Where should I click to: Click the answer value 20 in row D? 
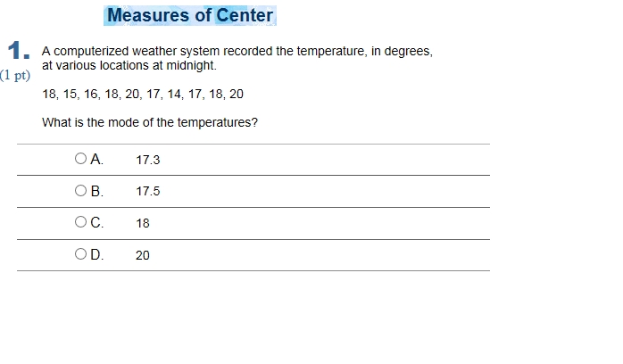pos(143,255)
